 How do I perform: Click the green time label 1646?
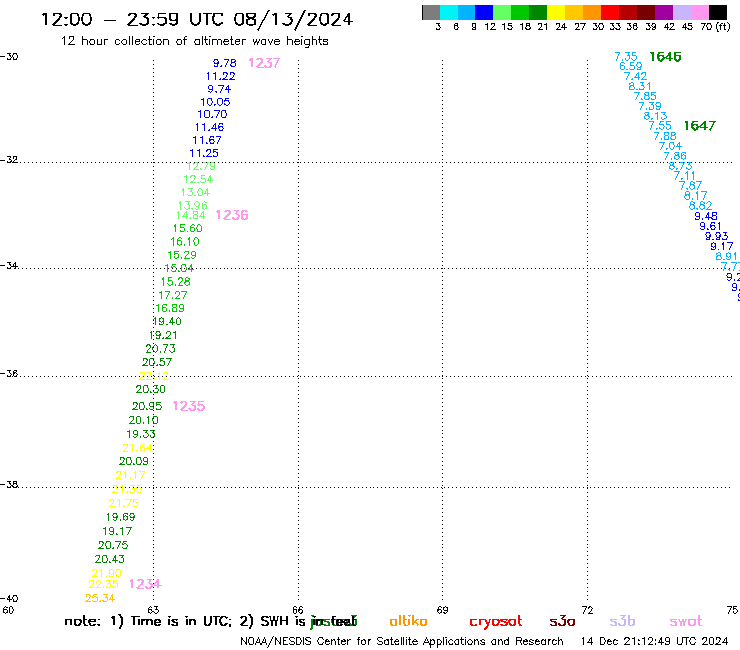tap(665, 57)
